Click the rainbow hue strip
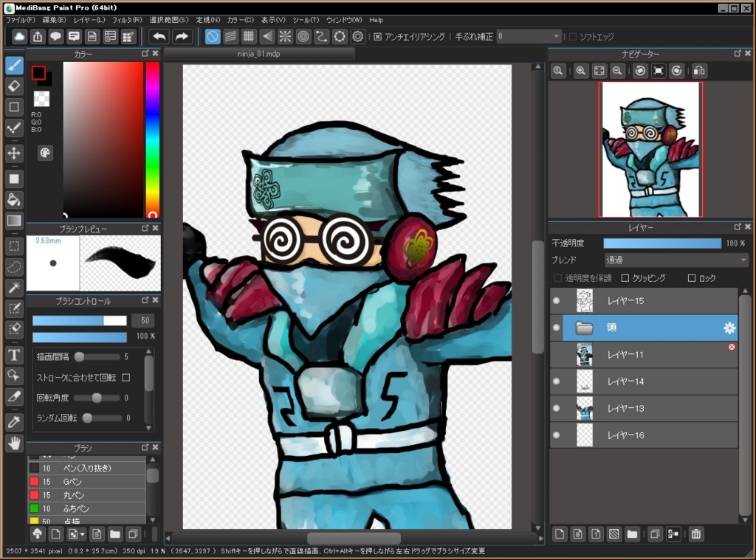This screenshot has height=560, width=756. [152, 139]
